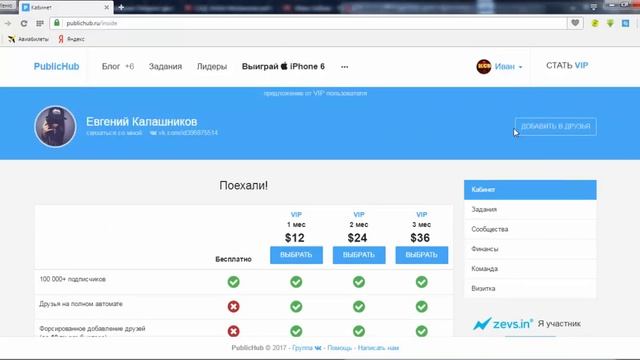Open the Группа VK footer link
The image size is (640, 360).
click(307, 348)
